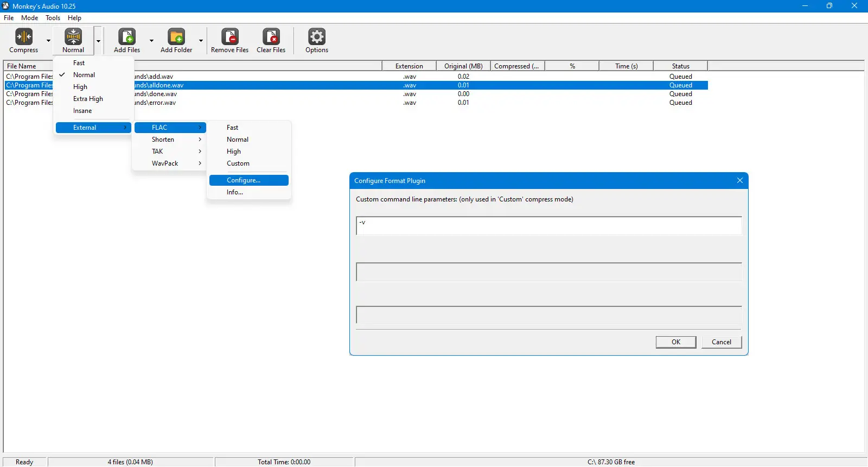Sort by the Original (MB) column header

463,66
